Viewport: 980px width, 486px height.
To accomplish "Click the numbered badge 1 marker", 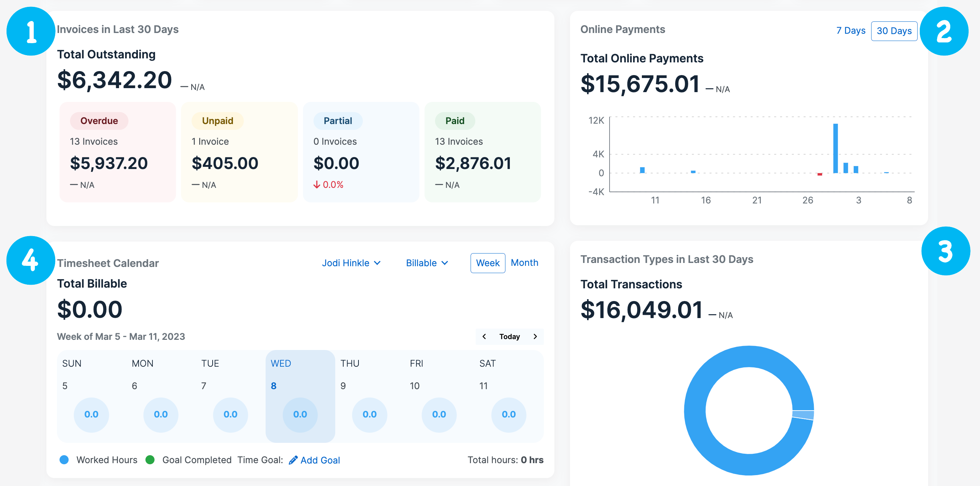I will [x=30, y=31].
